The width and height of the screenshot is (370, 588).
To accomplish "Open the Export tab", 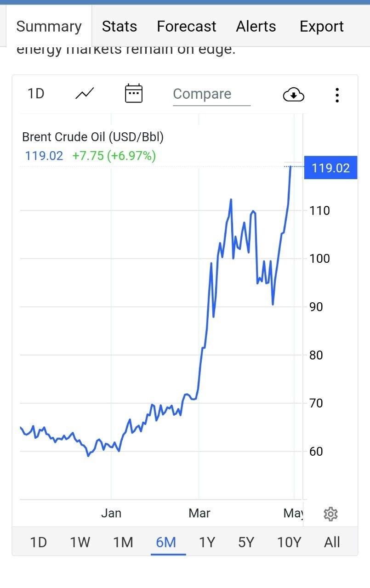I will pos(321,27).
